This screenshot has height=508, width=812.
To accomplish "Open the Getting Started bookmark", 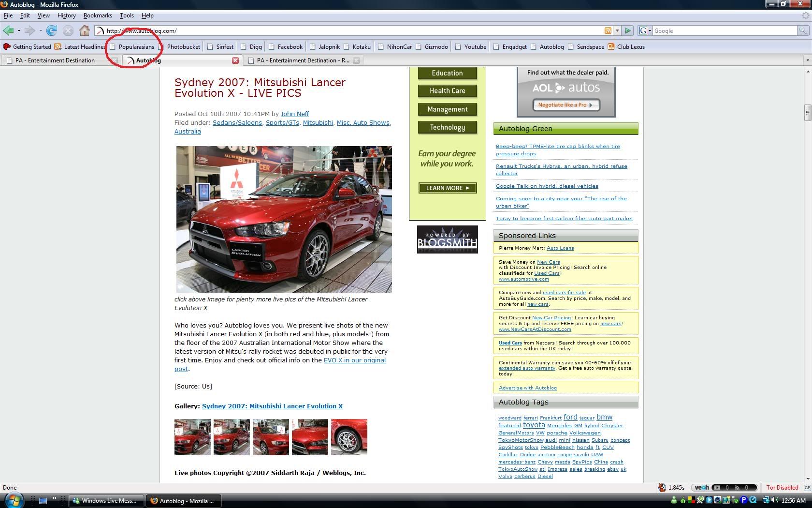I will pos(27,47).
